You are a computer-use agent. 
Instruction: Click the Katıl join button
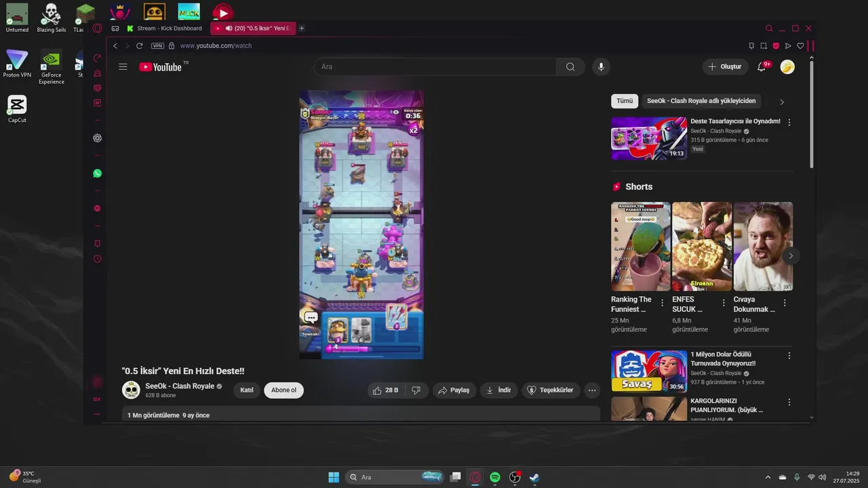point(247,390)
